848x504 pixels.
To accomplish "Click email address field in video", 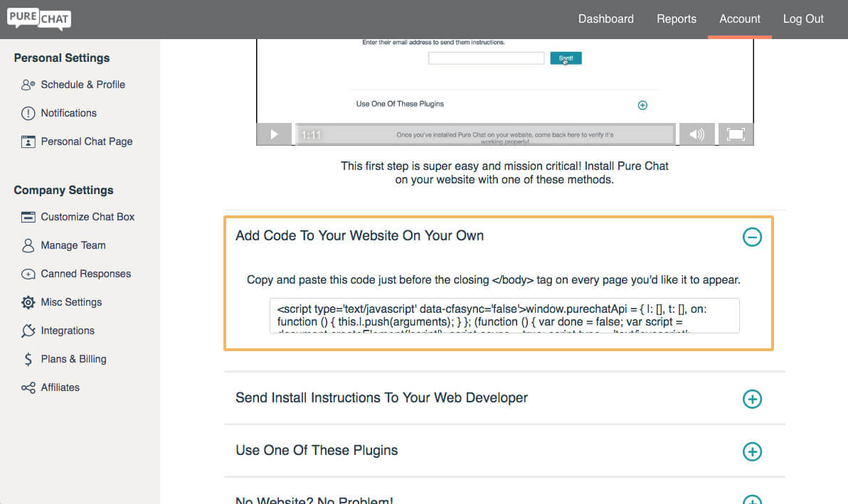I will tap(486, 58).
